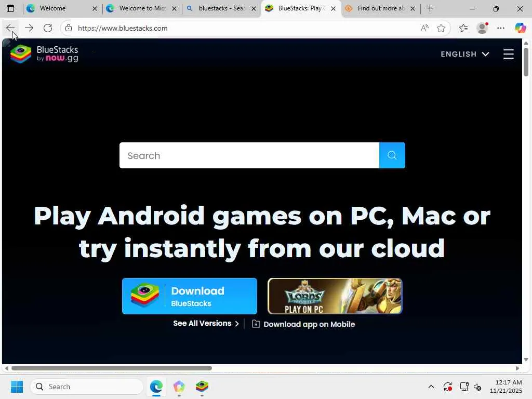This screenshot has height=399, width=532.
Task: Open Settings and more ellipsis
Action: click(501, 28)
